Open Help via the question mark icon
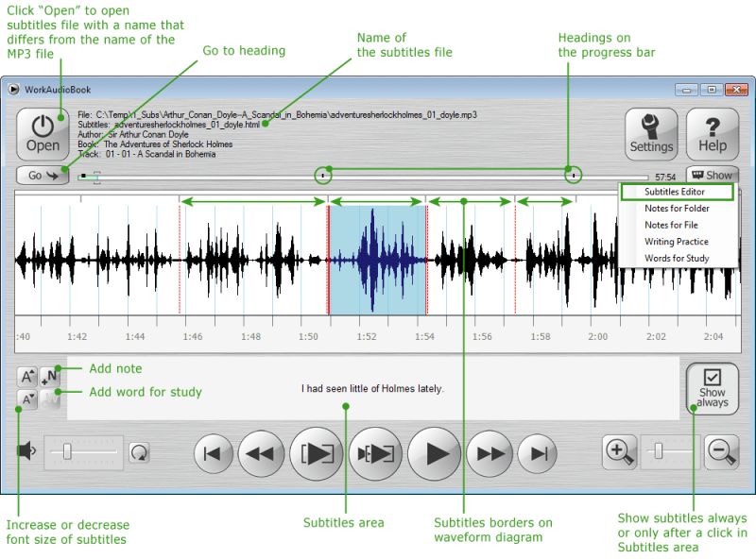This screenshot has height=559, width=756. coord(712,134)
